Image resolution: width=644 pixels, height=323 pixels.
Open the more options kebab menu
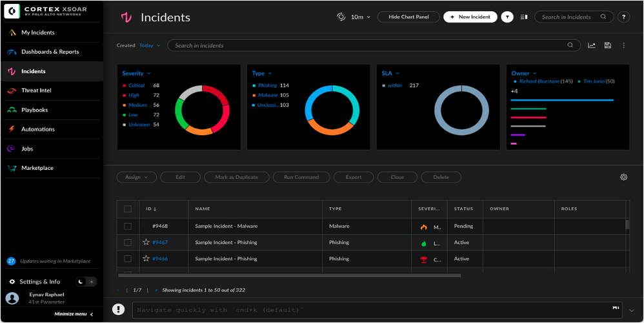coord(623,46)
